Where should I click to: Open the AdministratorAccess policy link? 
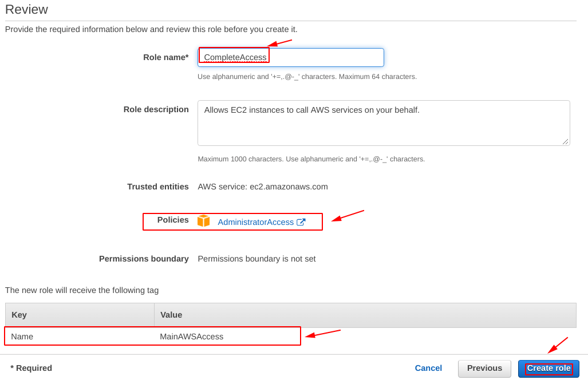click(256, 222)
